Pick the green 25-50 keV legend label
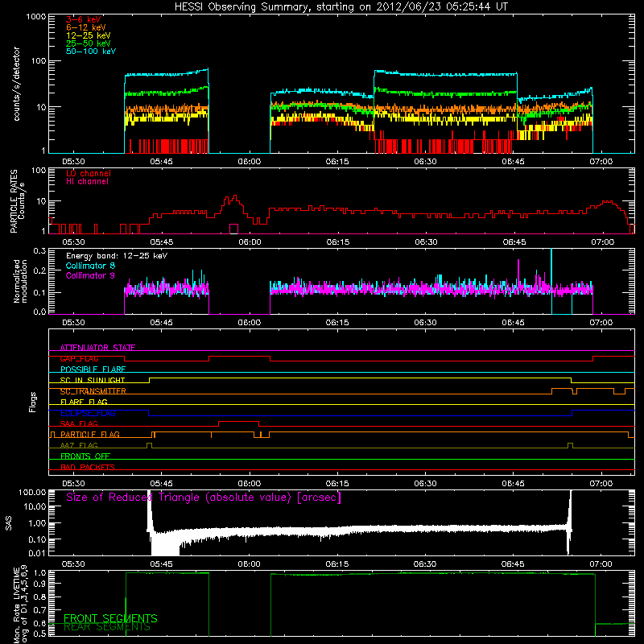Image resolution: width=644 pixels, height=644 pixels. tap(88, 43)
